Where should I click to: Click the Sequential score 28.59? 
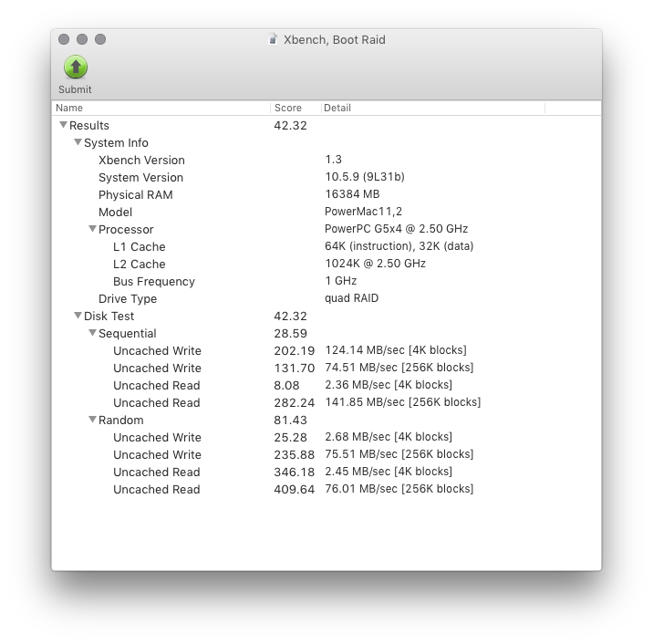(290, 333)
